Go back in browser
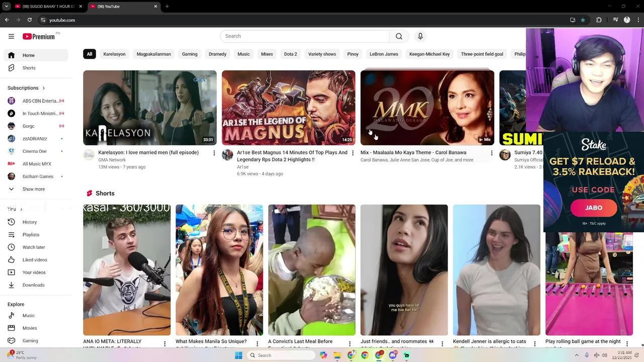644x362 pixels. pos(7,20)
